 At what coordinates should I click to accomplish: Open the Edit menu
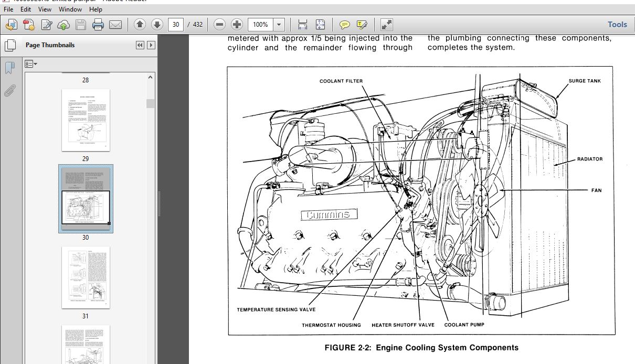click(x=26, y=9)
